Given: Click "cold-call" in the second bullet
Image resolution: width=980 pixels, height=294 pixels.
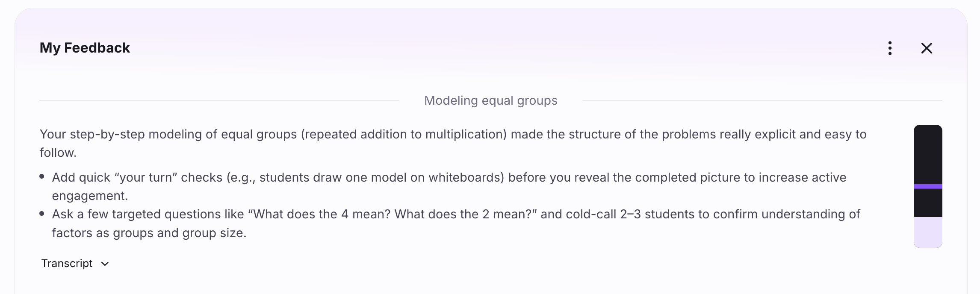Looking at the screenshot, I should point(591,214).
